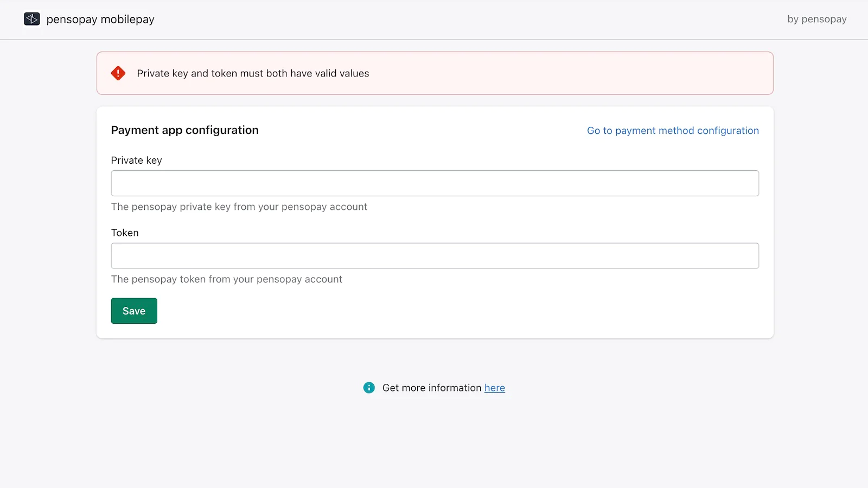Click the 'Token' field label
The width and height of the screenshot is (868, 488).
click(x=125, y=233)
